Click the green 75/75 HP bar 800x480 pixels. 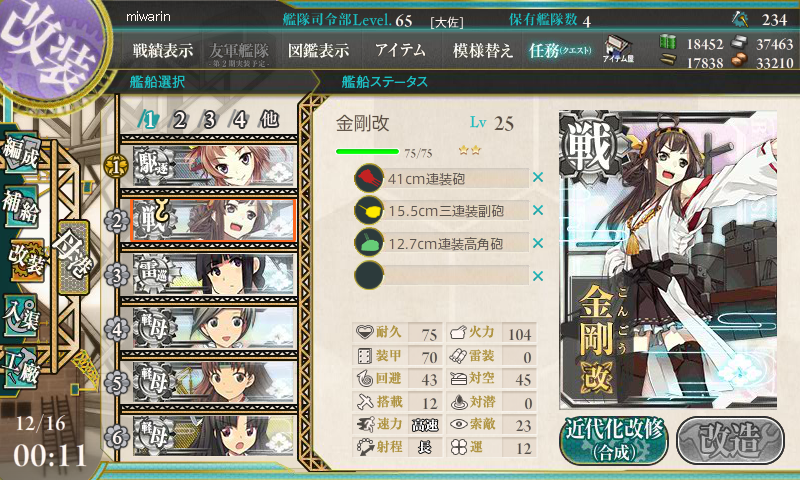367,151
